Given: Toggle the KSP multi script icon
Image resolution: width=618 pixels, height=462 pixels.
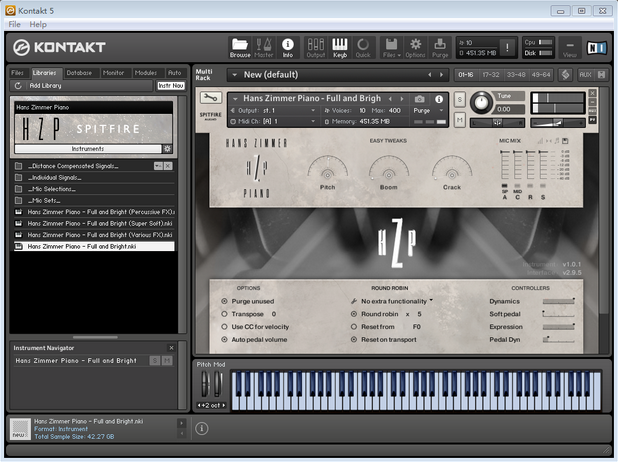Looking at the screenshot, I should (x=565, y=75).
